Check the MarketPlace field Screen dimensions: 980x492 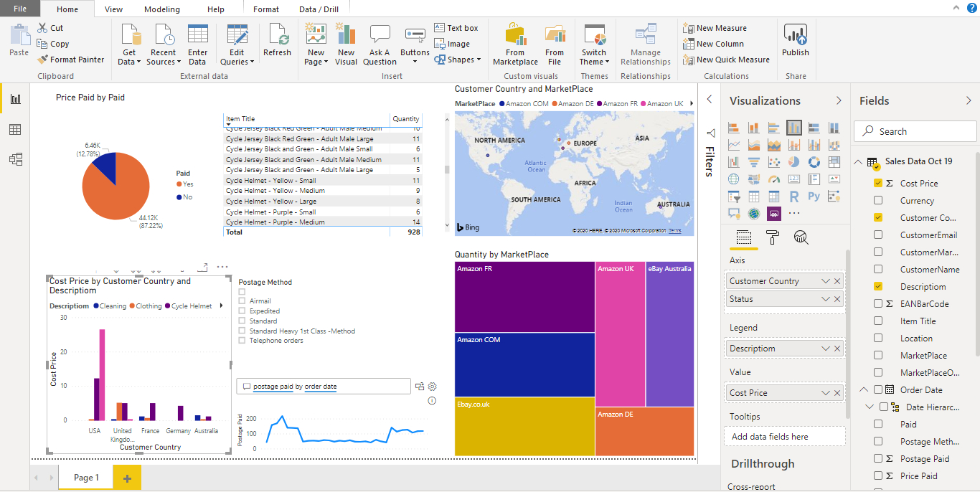878,356
